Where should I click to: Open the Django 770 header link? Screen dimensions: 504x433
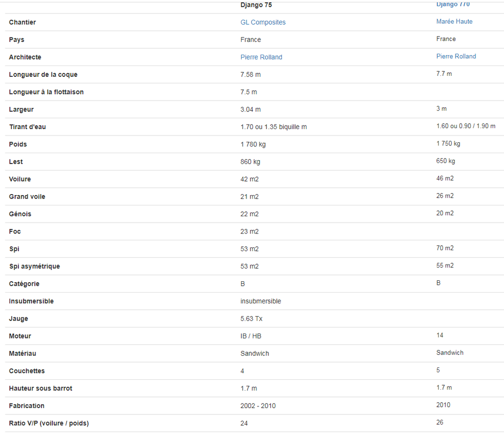tap(453, 4)
